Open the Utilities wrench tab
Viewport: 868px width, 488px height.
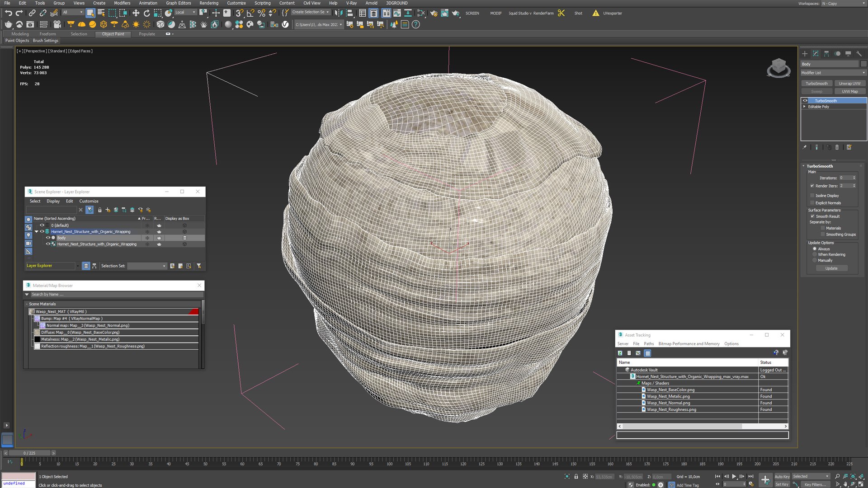[859, 53]
